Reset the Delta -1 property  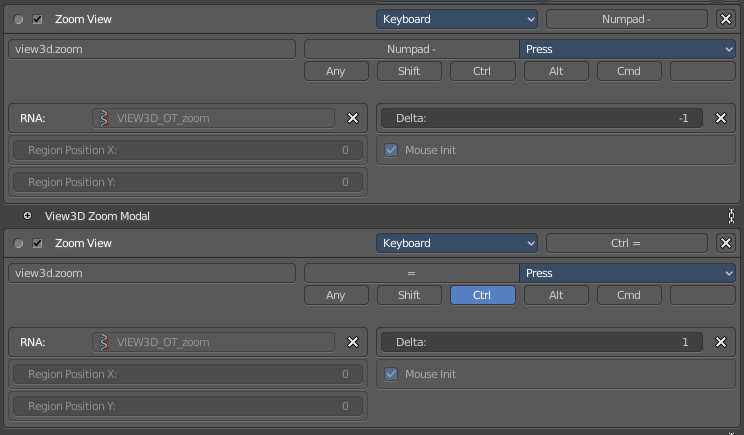click(x=720, y=118)
